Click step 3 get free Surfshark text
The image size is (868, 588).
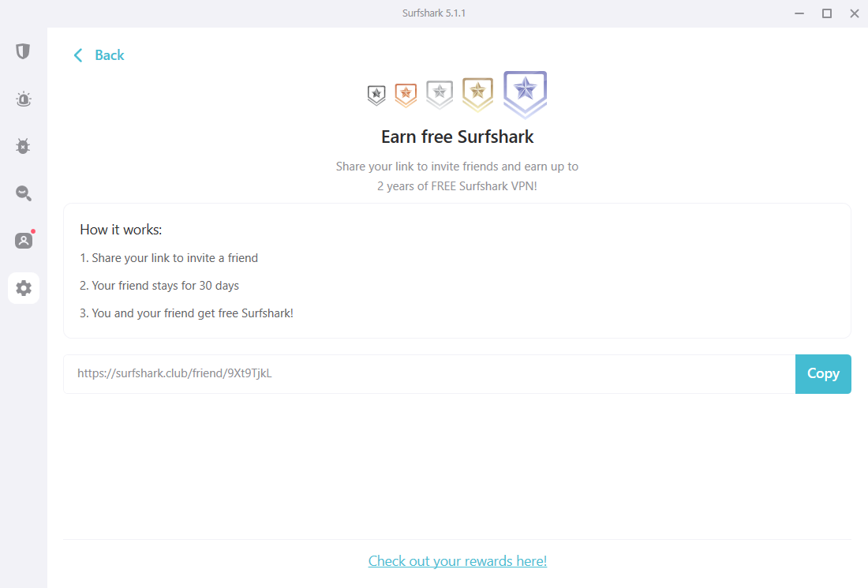pyautogui.click(x=186, y=313)
